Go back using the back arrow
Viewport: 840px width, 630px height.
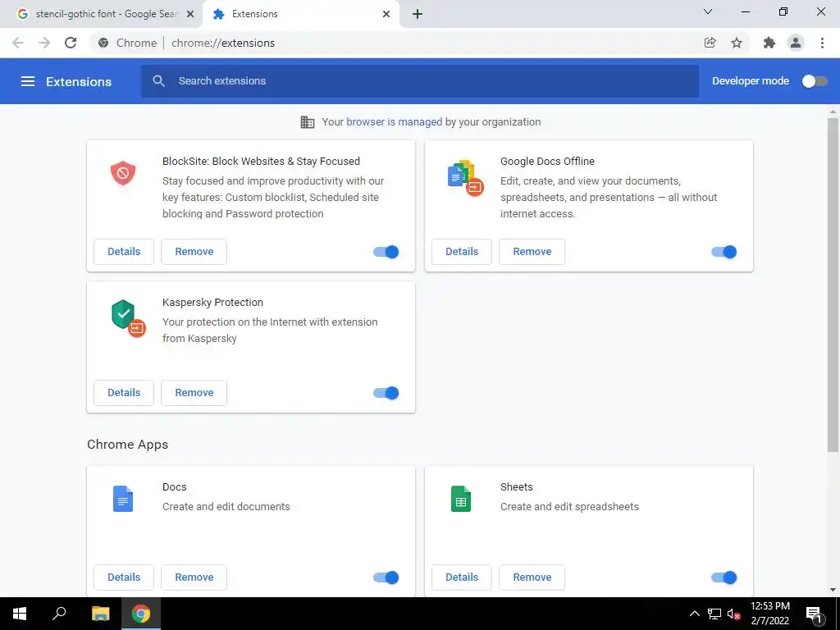pos(18,43)
